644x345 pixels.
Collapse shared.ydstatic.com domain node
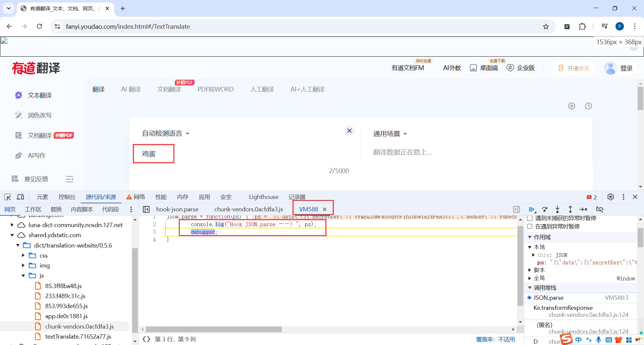12,235
